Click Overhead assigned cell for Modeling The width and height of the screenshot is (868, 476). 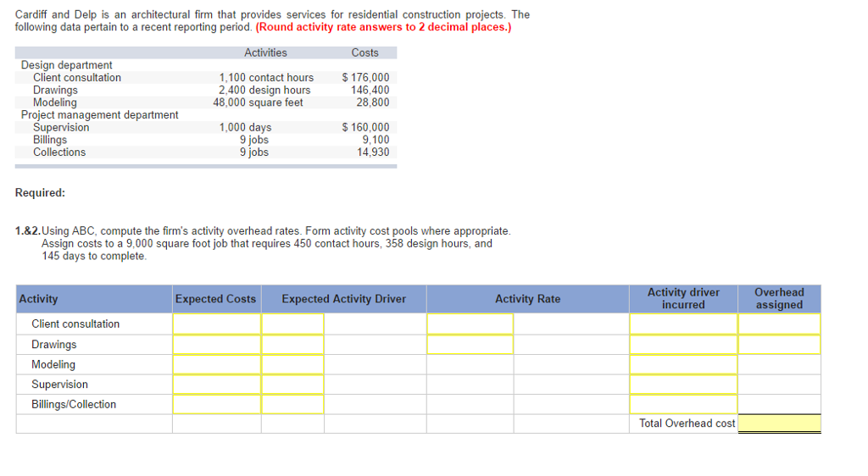pos(779,365)
